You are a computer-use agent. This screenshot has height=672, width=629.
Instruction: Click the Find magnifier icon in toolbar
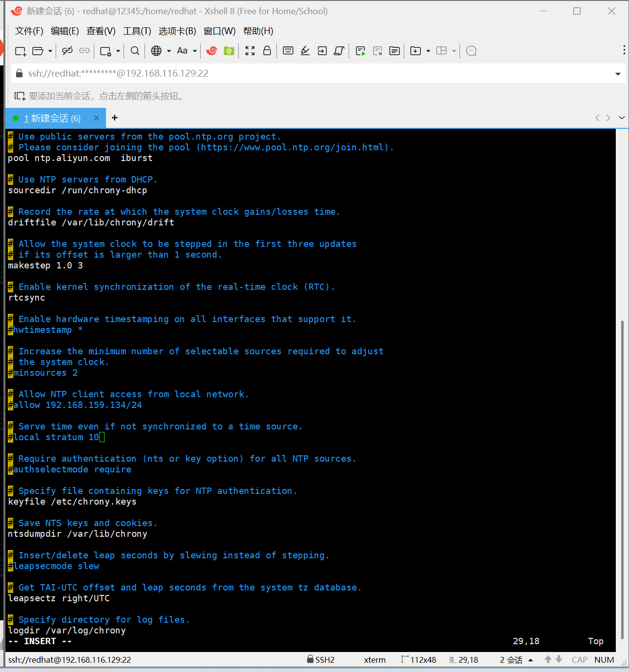click(135, 51)
